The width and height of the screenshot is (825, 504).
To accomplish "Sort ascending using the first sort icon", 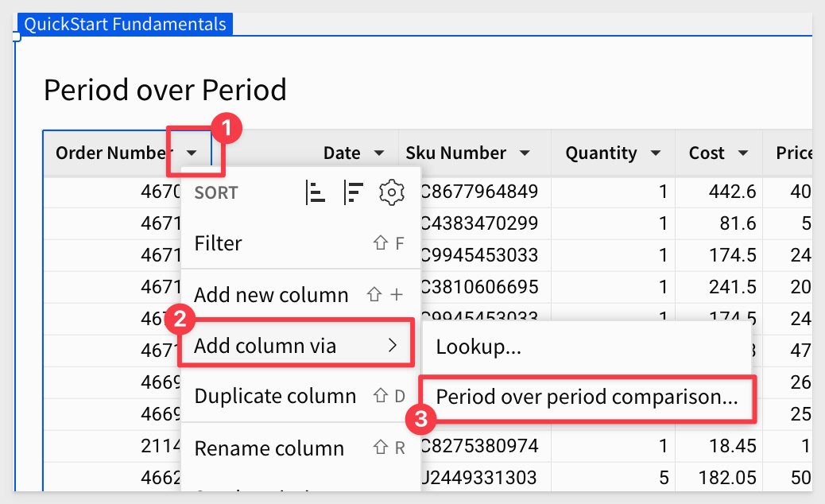I will click(316, 192).
